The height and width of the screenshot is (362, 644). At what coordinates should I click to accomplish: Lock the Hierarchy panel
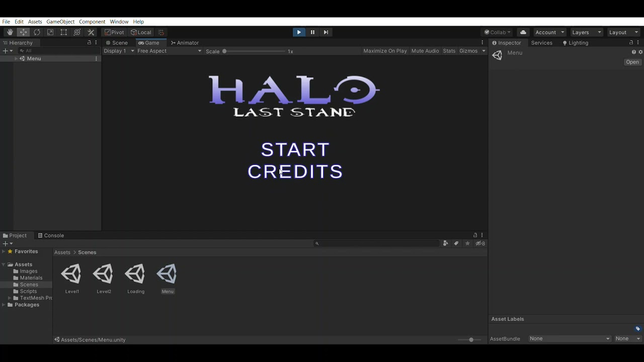tap(89, 43)
